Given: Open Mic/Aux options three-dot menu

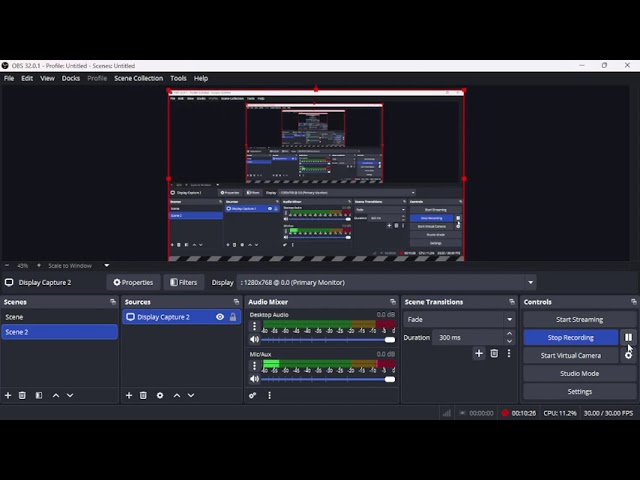Looking at the screenshot, I should click(254, 365).
